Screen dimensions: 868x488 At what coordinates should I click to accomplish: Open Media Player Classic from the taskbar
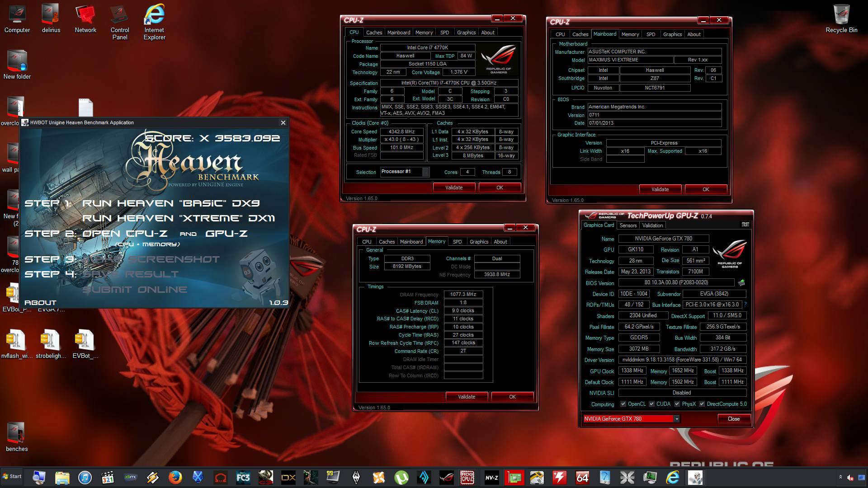[x=108, y=478]
